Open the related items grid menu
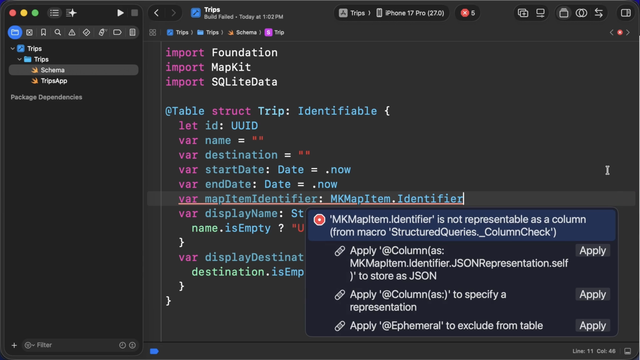The height and width of the screenshot is (360, 640). pos(153,32)
